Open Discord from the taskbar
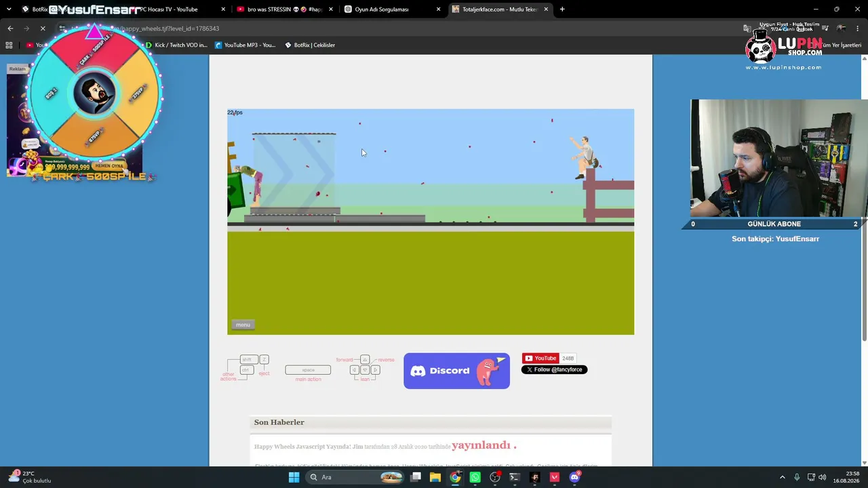This screenshot has height=488, width=868. (x=574, y=477)
